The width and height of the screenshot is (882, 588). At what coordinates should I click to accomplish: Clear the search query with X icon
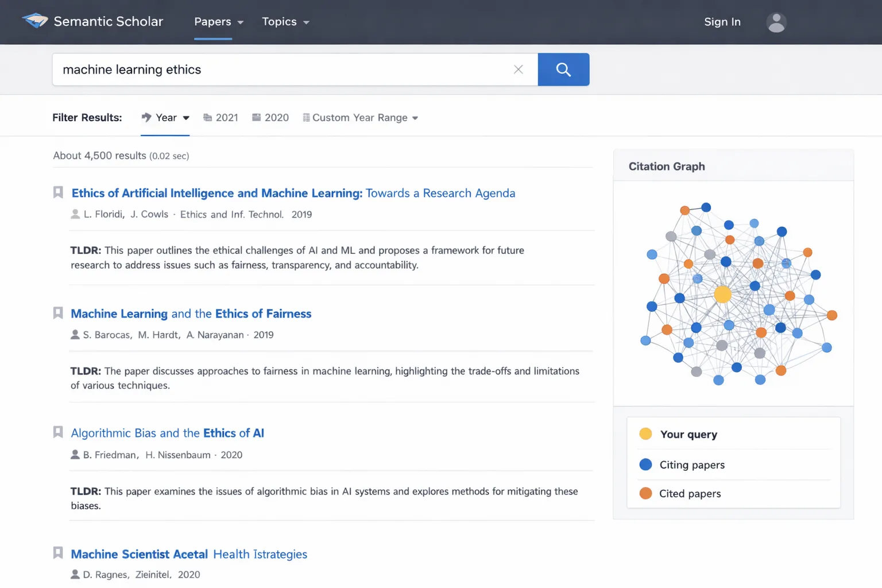(518, 69)
